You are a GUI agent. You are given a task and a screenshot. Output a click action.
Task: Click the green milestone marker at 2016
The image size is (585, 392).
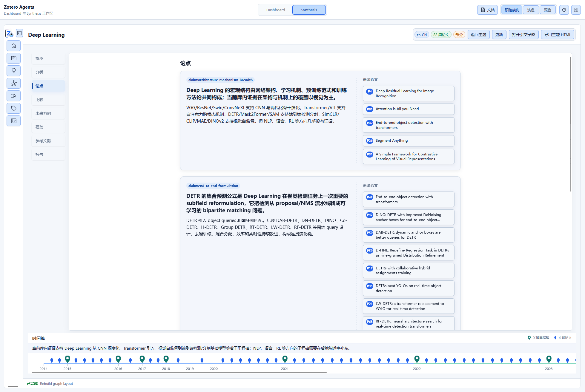(x=118, y=359)
